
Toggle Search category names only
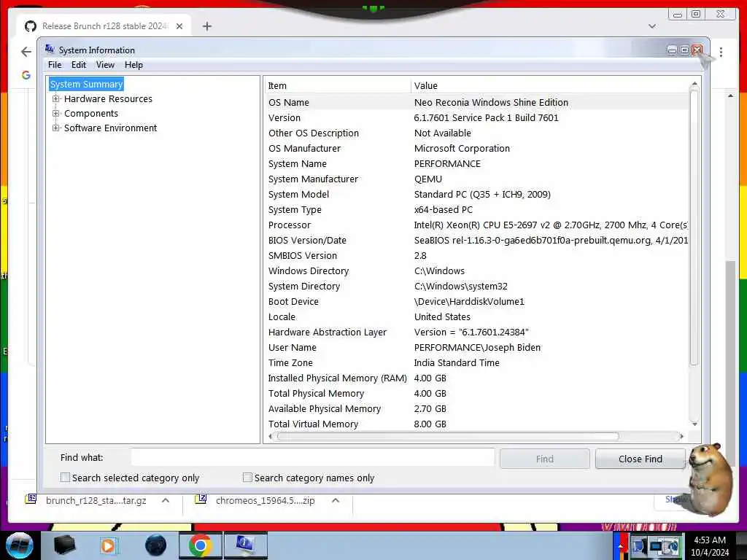[247, 477]
